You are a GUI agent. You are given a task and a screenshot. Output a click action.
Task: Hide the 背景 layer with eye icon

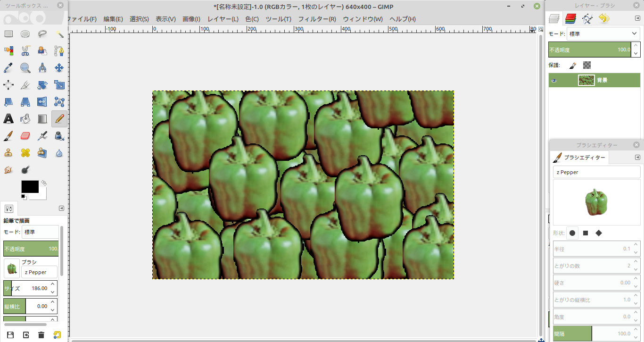[x=554, y=80]
